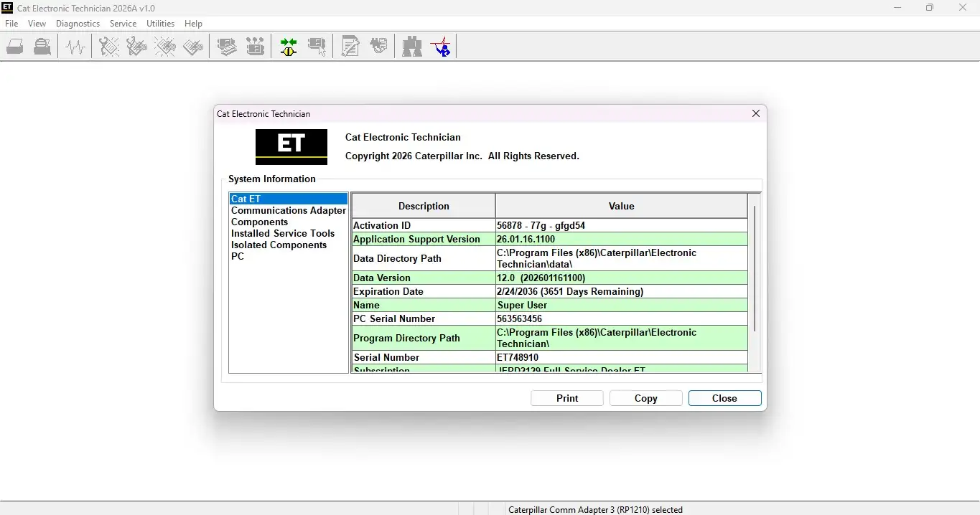The height and width of the screenshot is (515, 980).
Task: Click the Print button in the dialog
Action: pos(567,398)
